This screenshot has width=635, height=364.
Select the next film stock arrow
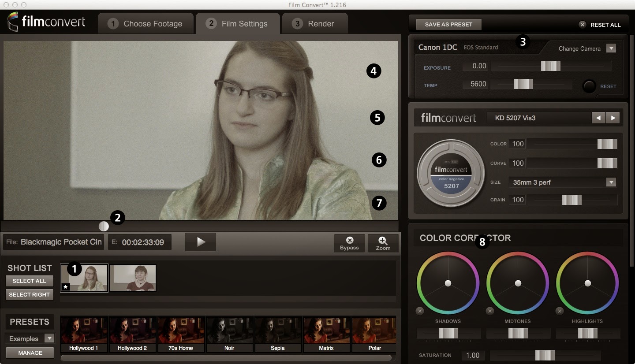pyautogui.click(x=613, y=118)
